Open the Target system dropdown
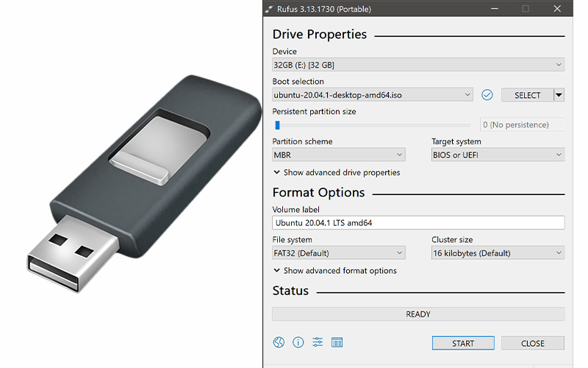This screenshot has height=368, width=588. (498, 155)
